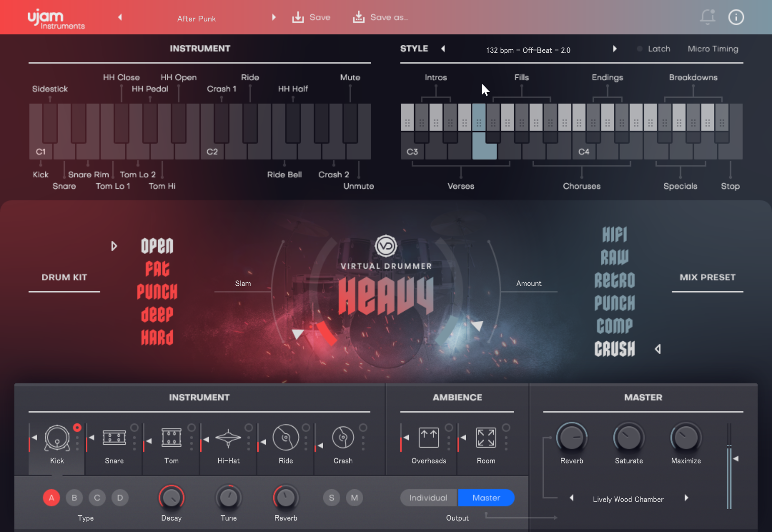Screen dimensions: 772x532
Task: Choose kick type D
Action: click(120, 498)
